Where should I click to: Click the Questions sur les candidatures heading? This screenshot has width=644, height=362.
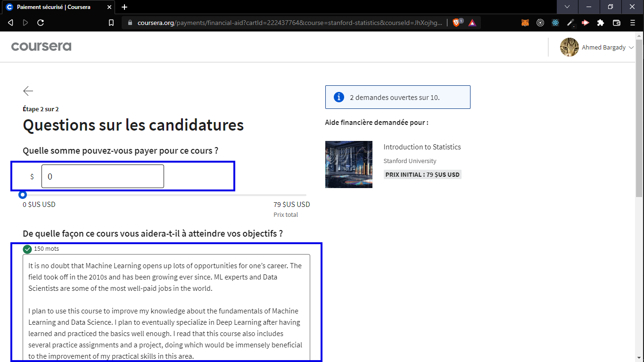click(x=133, y=125)
